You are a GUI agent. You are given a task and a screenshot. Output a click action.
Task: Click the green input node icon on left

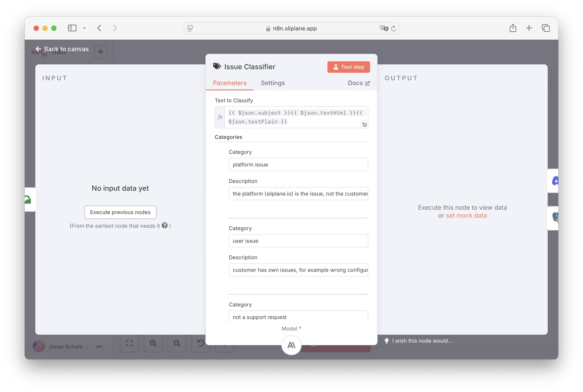[x=28, y=200]
